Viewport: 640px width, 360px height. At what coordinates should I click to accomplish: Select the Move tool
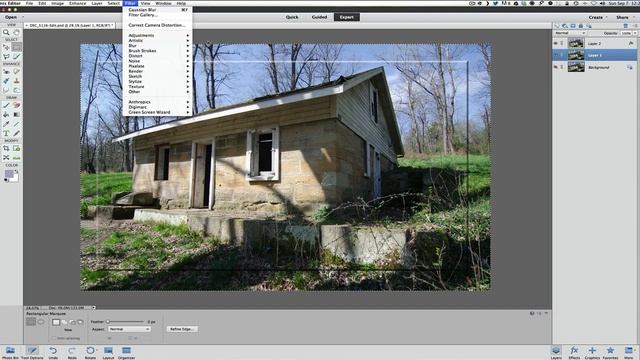coord(6,47)
